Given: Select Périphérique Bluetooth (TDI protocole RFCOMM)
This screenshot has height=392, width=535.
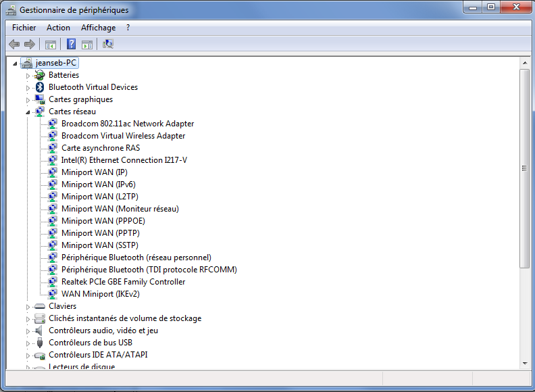Looking at the screenshot, I should (149, 270).
